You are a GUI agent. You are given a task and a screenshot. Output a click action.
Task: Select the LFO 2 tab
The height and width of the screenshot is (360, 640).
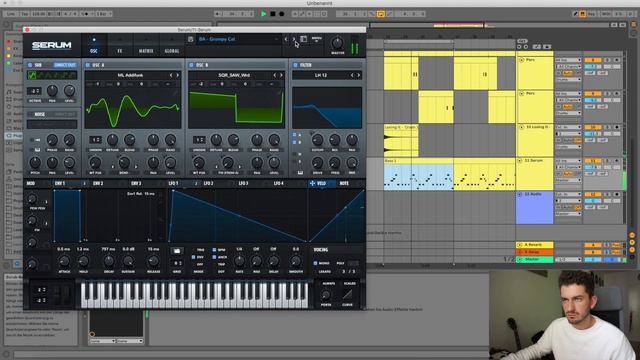tap(209, 184)
